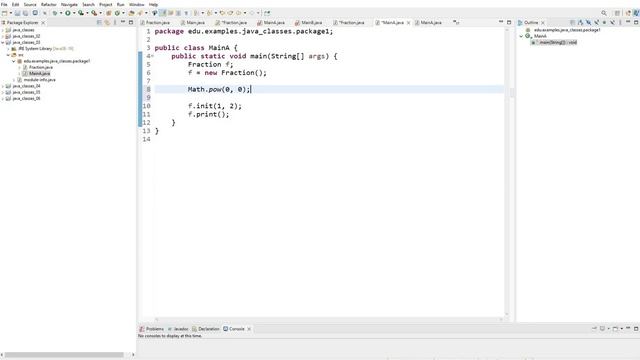Open the Navigate menu

pyautogui.click(x=69, y=4)
